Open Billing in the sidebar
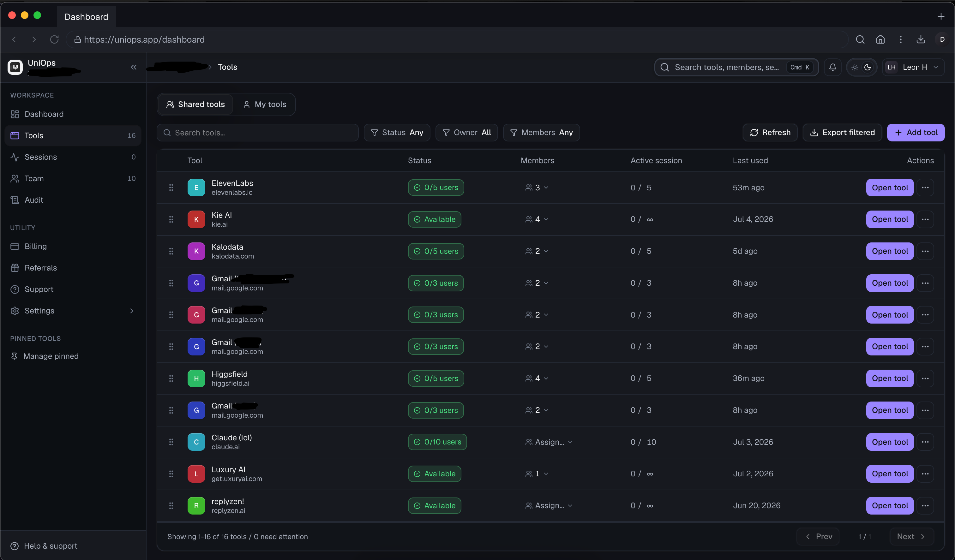The height and width of the screenshot is (560, 955). click(x=73, y=246)
